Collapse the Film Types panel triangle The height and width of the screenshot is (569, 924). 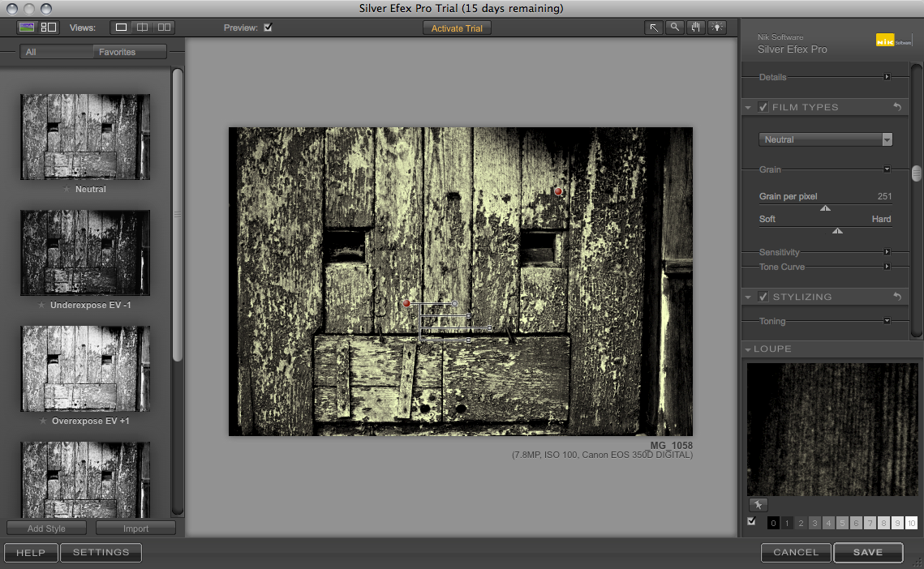(x=749, y=108)
